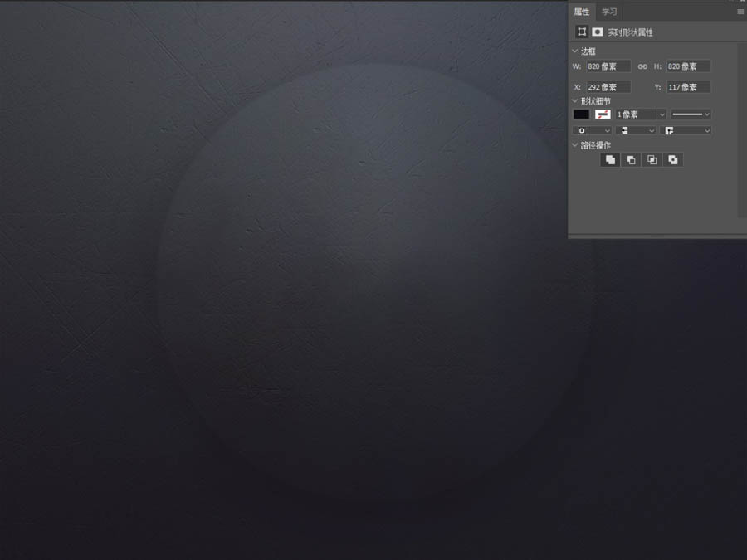Click the intersect shape areas path operation

click(x=652, y=160)
